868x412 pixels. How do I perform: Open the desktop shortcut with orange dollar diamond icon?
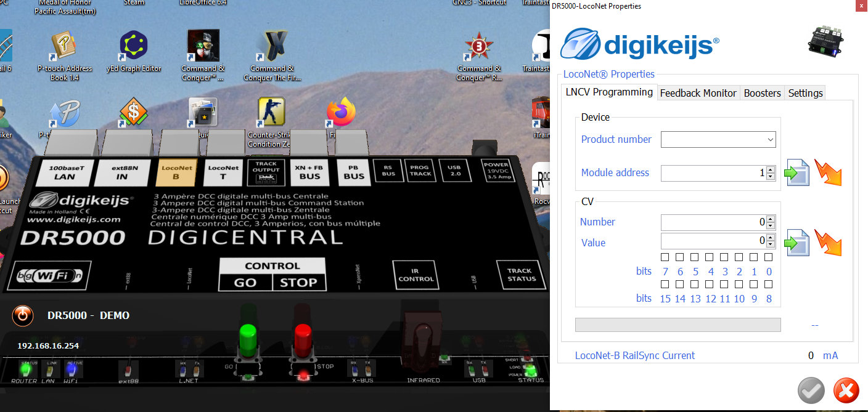point(133,113)
